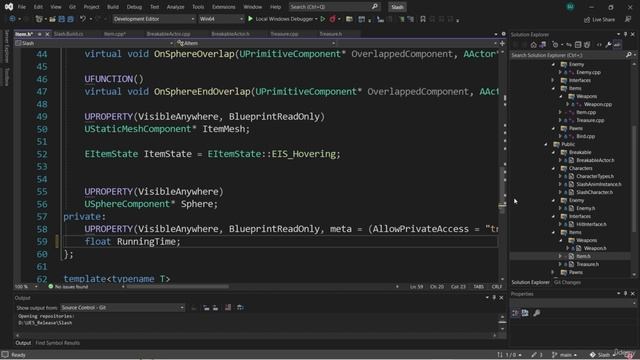Click the Hot Reload flame icon
Screen dimensions: 640x360
pyautogui.click(x=333, y=19)
